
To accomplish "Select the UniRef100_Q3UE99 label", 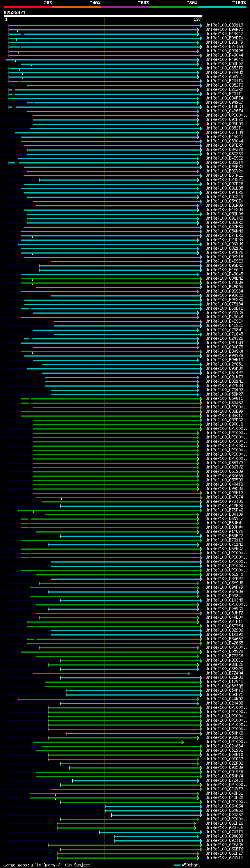I will (224, 412).
